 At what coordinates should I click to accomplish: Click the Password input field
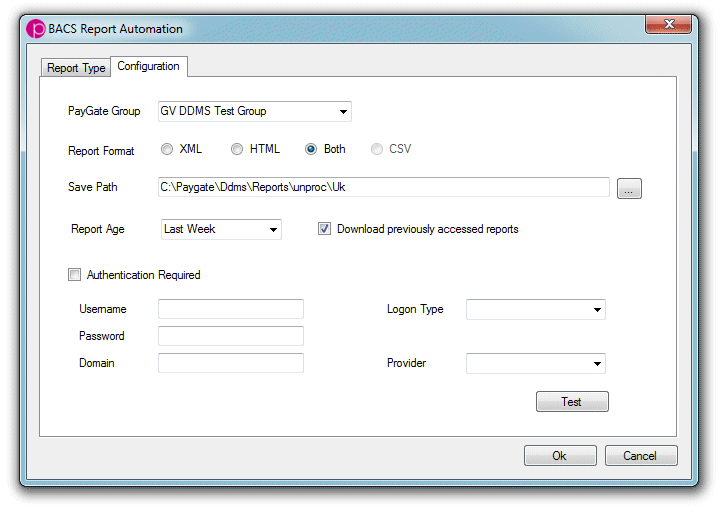click(230, 336)
